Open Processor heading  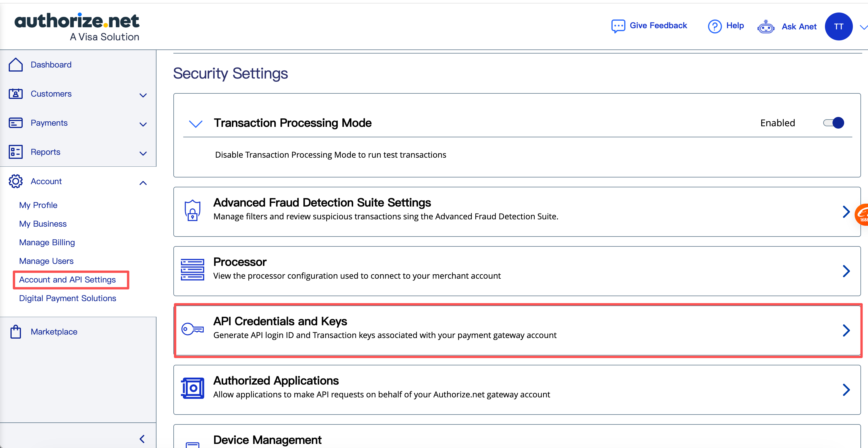tap(240, 262)
